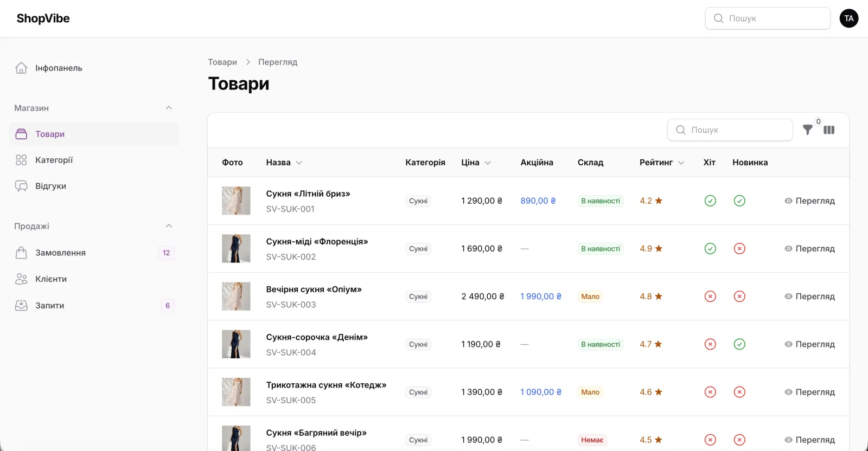Image resolution: width=868 pixels, height=451 pixels.
Task: Click the Товари sidebar icon
Action: point(21,134)
